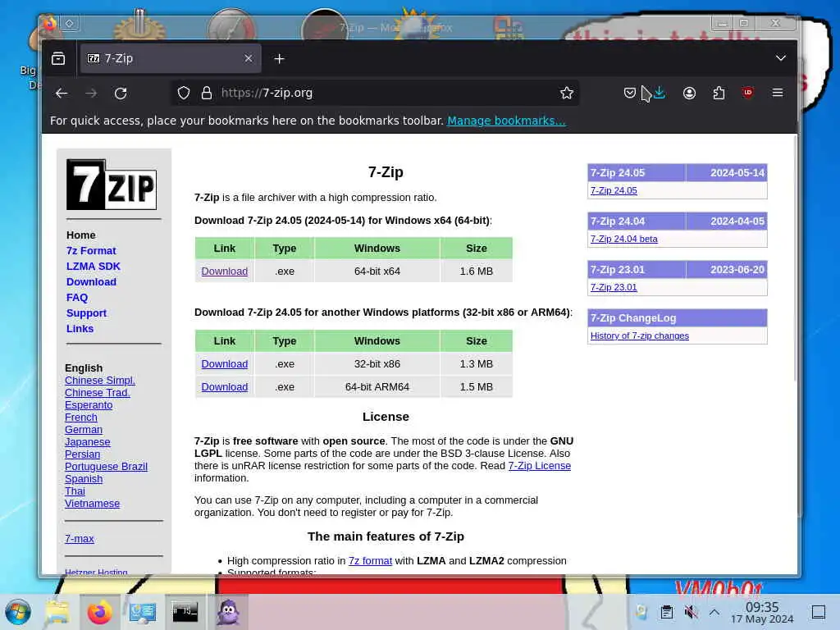
Task: Open the Extensions puzzle icon
Action: point(719,94)
